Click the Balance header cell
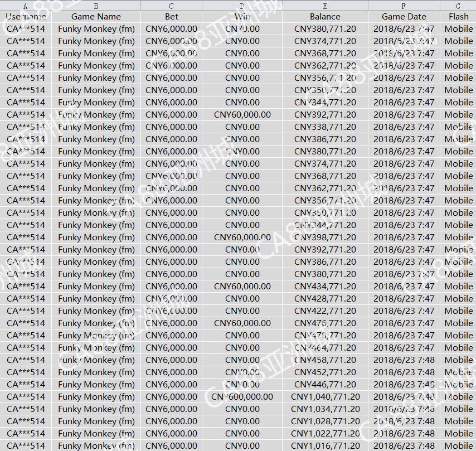 pos(325,16)
